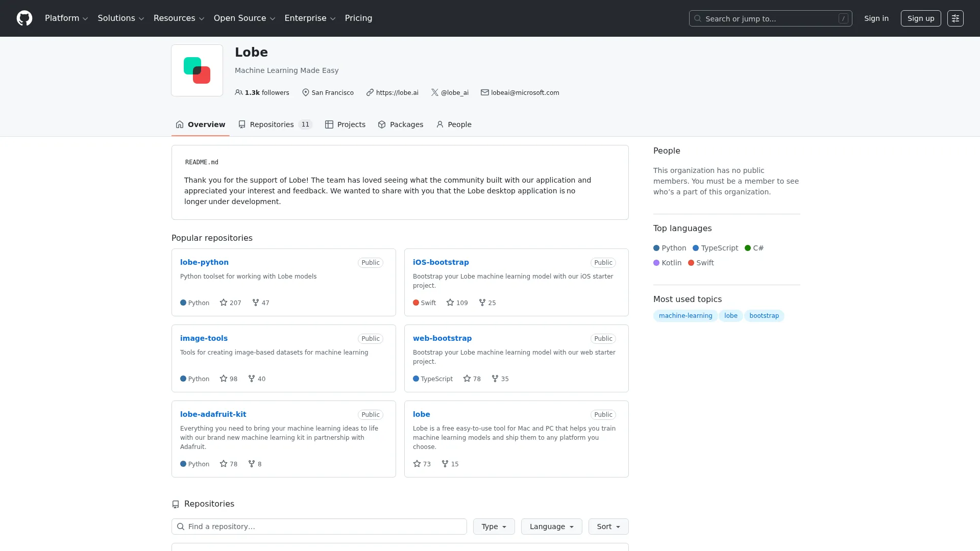Click the link icon beside lobe.ai
The image size is (980, 551).
[x=370, y=92]
